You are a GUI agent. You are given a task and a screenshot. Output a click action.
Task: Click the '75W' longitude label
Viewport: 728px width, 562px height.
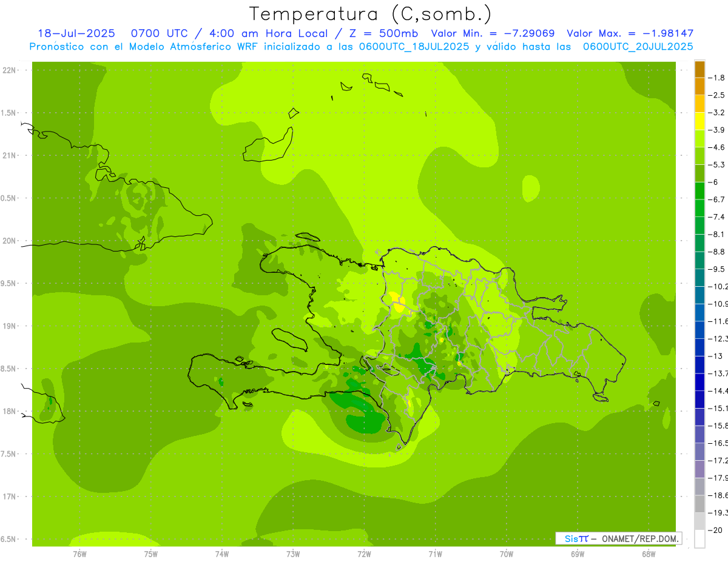150,553
